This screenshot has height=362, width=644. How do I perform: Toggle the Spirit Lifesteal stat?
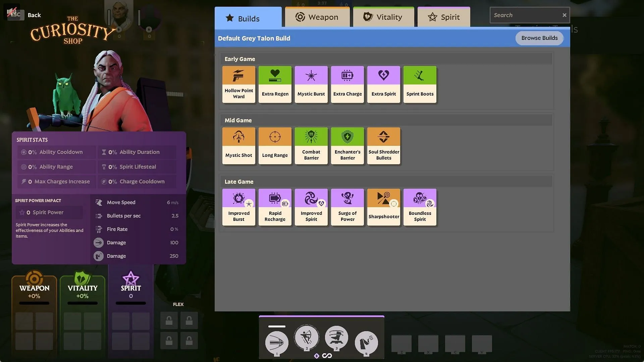(137, 167)
